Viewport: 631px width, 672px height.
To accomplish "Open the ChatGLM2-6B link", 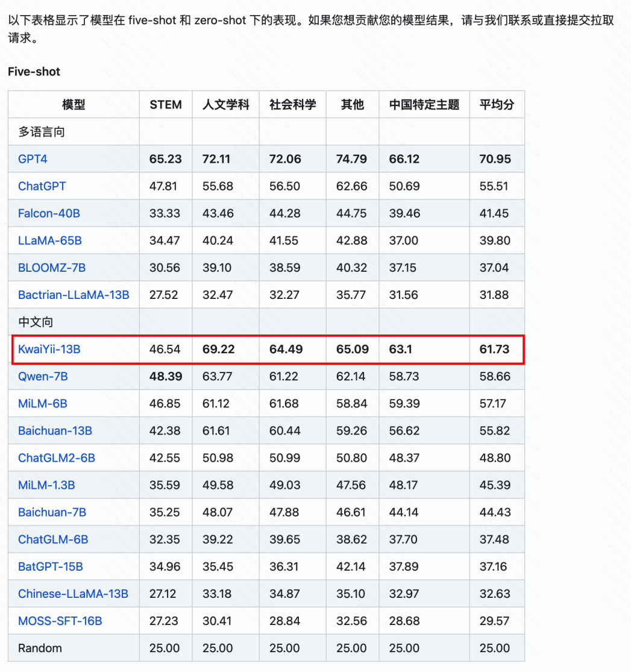I will (x=56, y=458).
